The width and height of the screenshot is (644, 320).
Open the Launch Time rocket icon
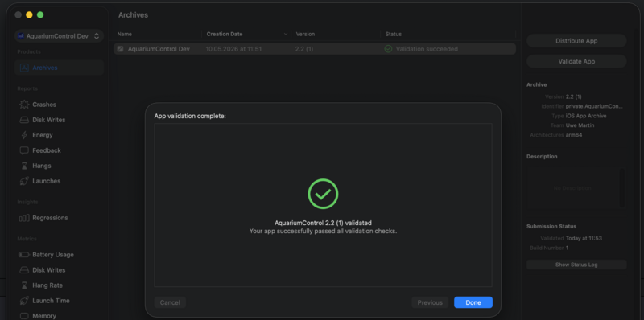click(24, 301)
